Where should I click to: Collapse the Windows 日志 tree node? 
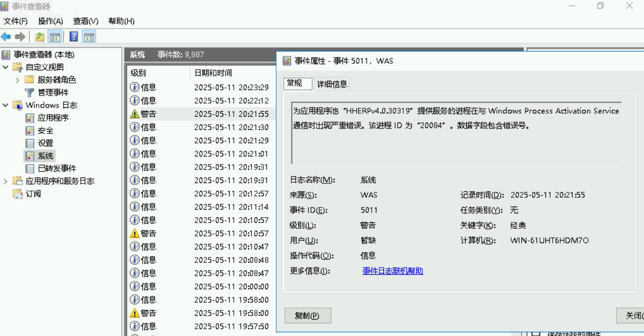(5, 105)
